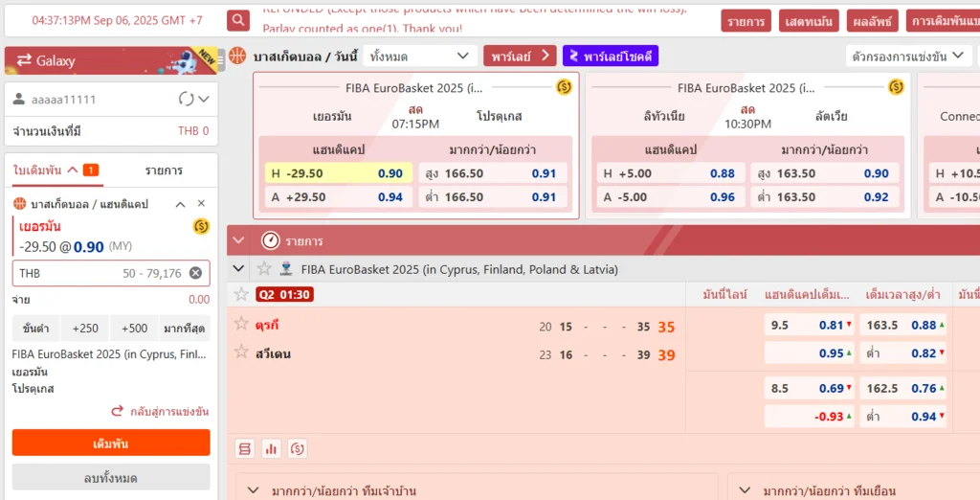Click the THB stake input field
980x500 pixels.
pos(96,273)
